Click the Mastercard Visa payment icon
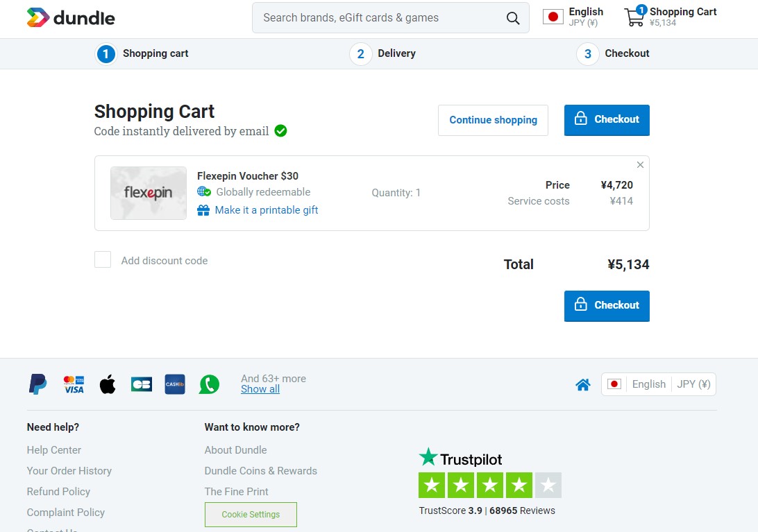Image resolution: width=758 pixels, height=532 pixels. point(74,385)
